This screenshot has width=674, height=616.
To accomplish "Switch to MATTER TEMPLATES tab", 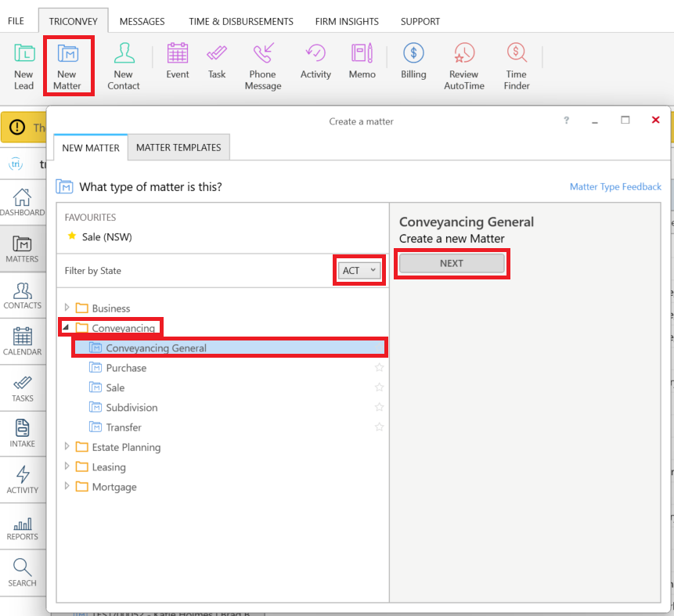I will point(178,147).
